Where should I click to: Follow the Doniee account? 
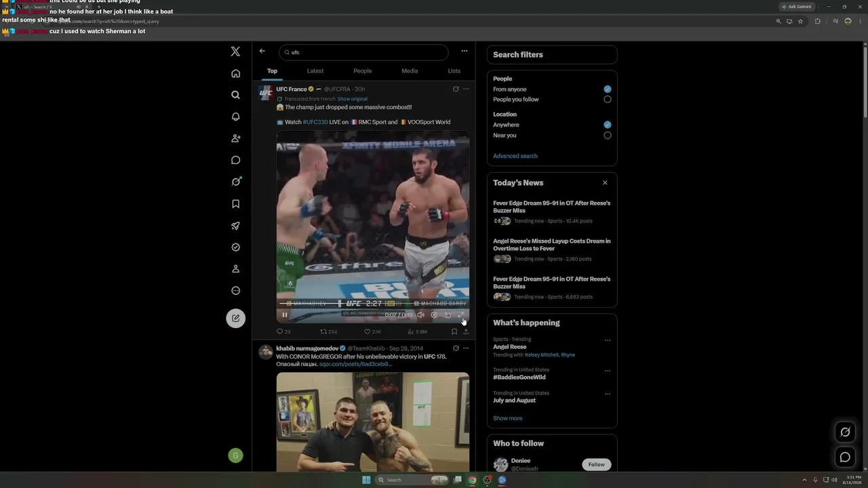(597, 464)
